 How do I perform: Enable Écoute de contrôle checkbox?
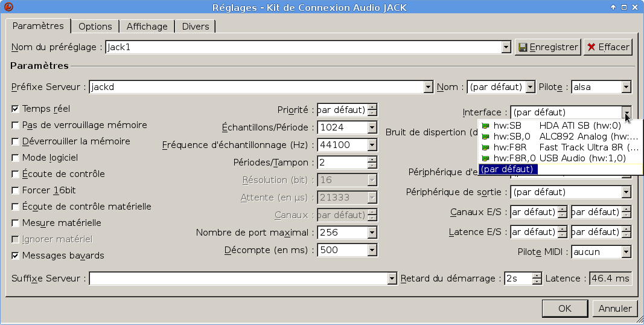coord(15,174)
